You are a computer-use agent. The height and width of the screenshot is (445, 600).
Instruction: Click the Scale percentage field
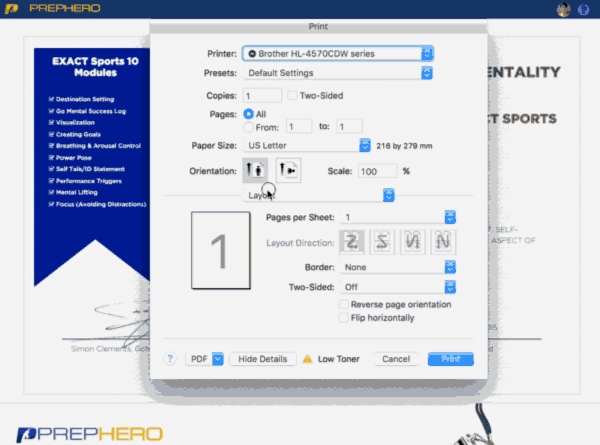(377, 171)
